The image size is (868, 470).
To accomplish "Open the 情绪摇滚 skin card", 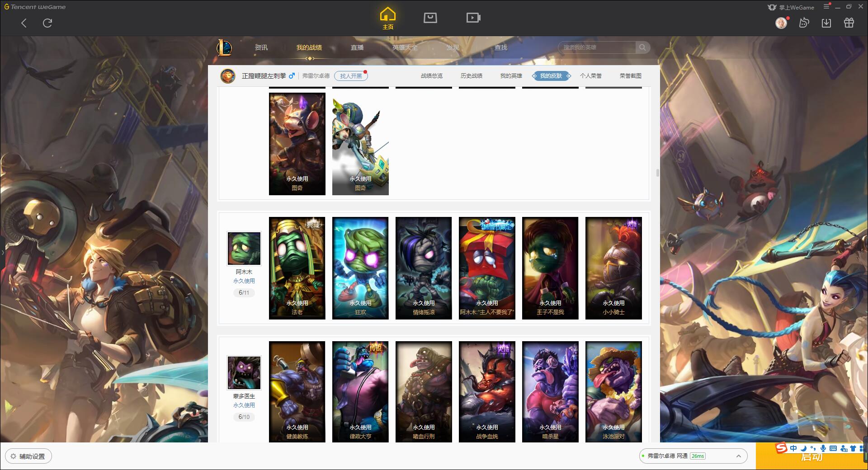I will pos(424,268).
